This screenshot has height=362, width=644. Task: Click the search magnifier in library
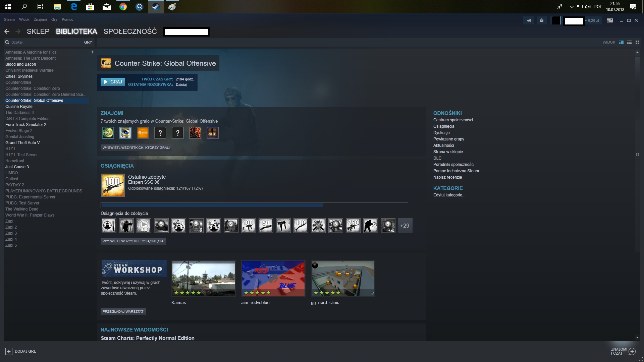[x=7, y=42]
